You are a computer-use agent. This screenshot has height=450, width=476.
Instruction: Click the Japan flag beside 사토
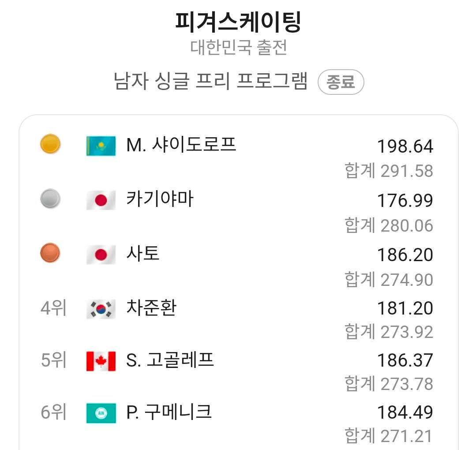pos(101,255)
